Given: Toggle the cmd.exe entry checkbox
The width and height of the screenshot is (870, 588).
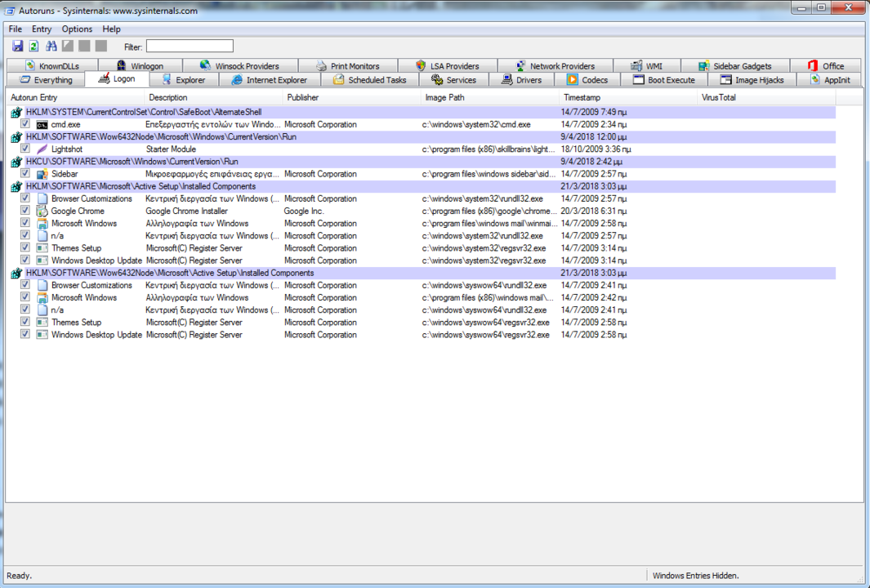Looking at the screenshot, I should pyautogui.click(x=25, y=125).
